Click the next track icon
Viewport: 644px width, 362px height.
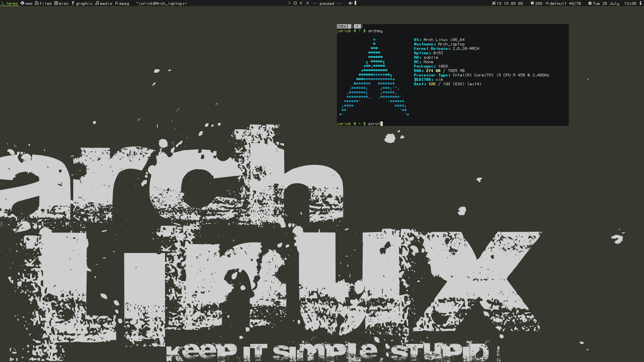coord(307,3)
